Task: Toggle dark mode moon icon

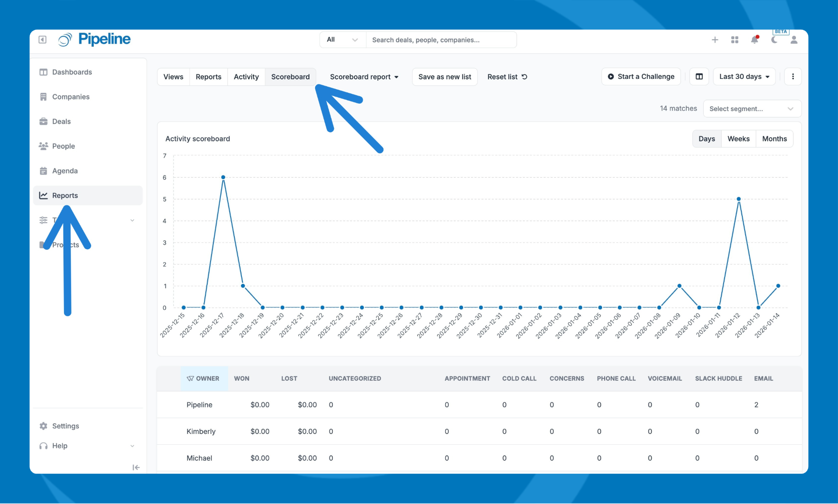Action: coord(774,40)
